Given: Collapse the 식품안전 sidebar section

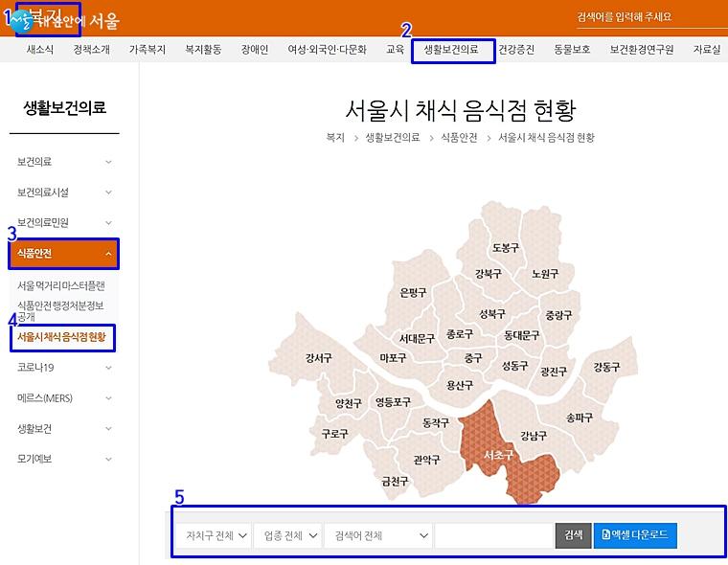Looking at the screenshot, I should coord(62,254).
